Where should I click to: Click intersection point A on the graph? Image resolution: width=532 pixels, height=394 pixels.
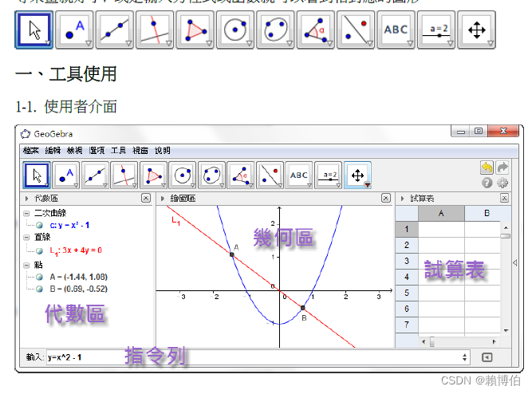[232, 254]
